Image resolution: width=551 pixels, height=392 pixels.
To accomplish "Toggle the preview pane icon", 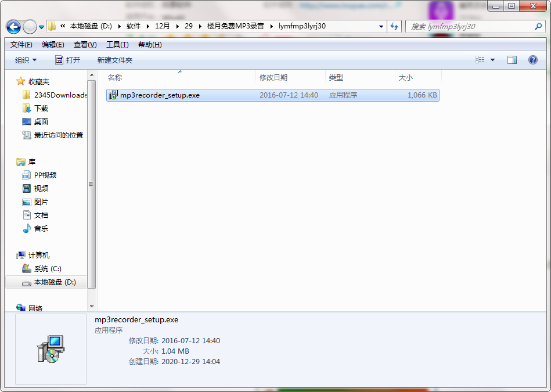I will pos(512,60).
